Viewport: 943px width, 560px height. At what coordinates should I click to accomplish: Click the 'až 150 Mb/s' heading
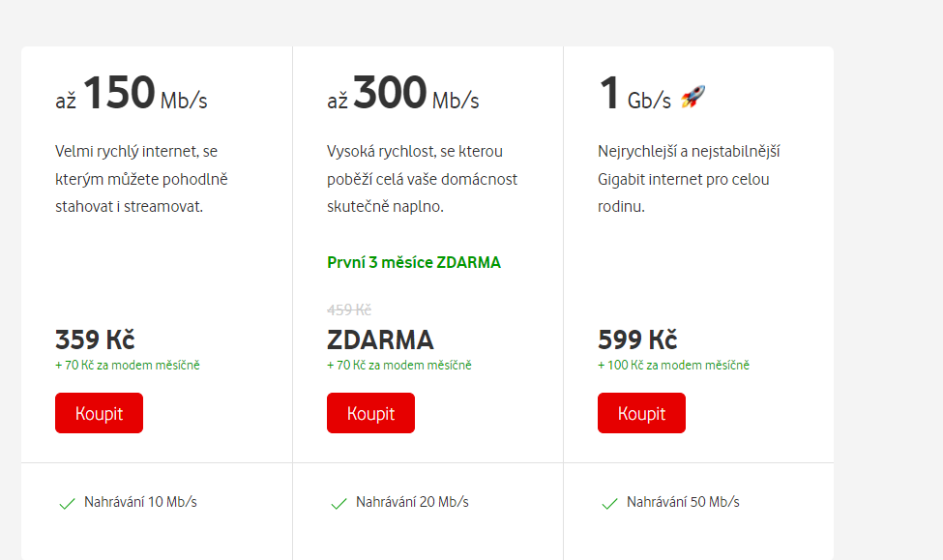coord(132,93)
